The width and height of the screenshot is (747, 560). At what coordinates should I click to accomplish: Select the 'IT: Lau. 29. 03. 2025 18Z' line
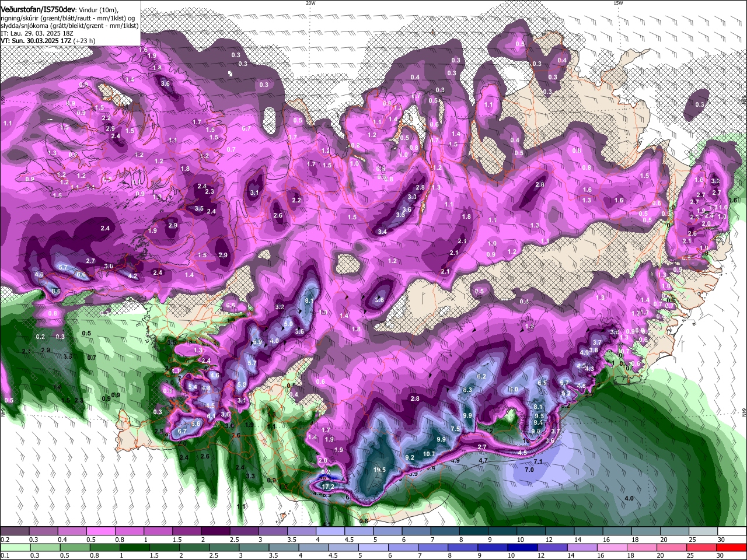click(x=37, y=33)
